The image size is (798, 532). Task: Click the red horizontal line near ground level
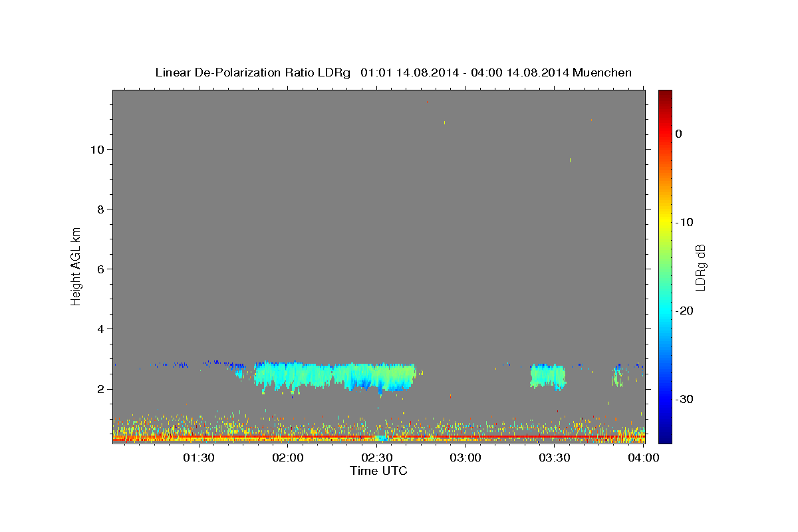[378, 437]
